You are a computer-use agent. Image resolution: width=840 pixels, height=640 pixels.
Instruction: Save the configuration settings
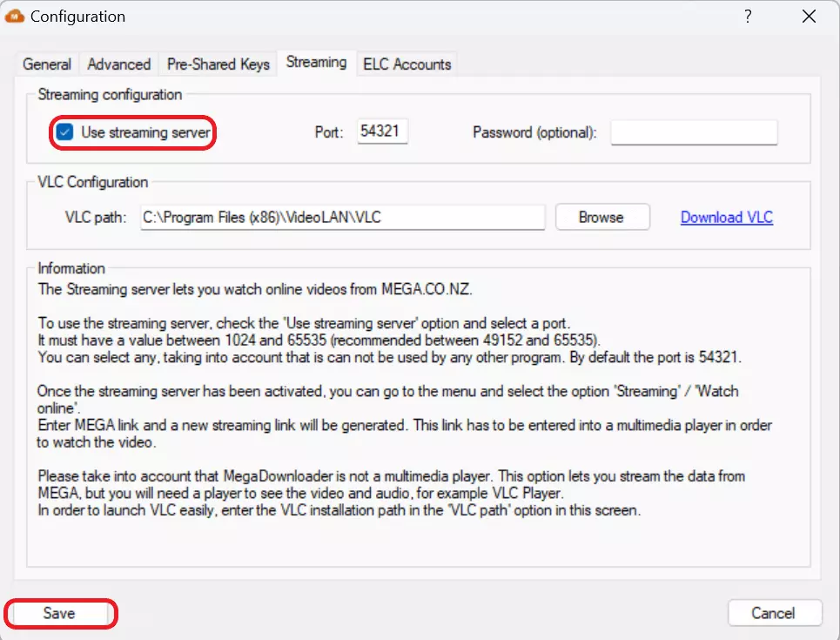point(59,613)
